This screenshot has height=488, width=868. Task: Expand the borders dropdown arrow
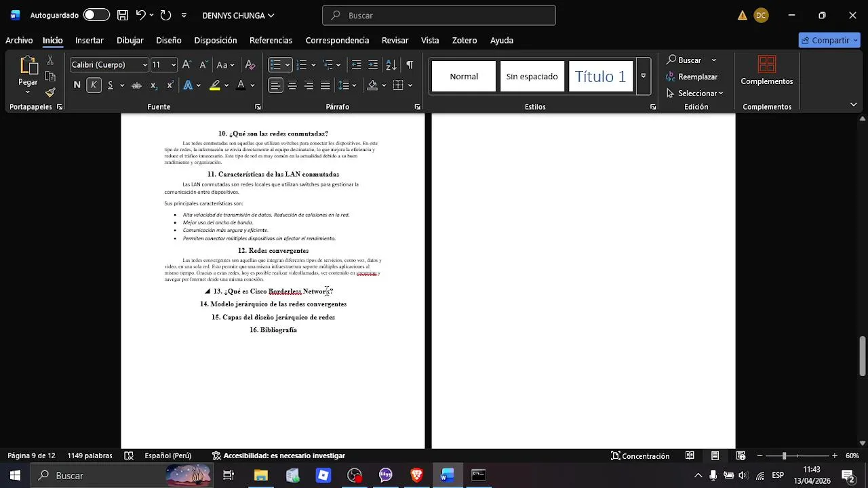tap(410, 85)
